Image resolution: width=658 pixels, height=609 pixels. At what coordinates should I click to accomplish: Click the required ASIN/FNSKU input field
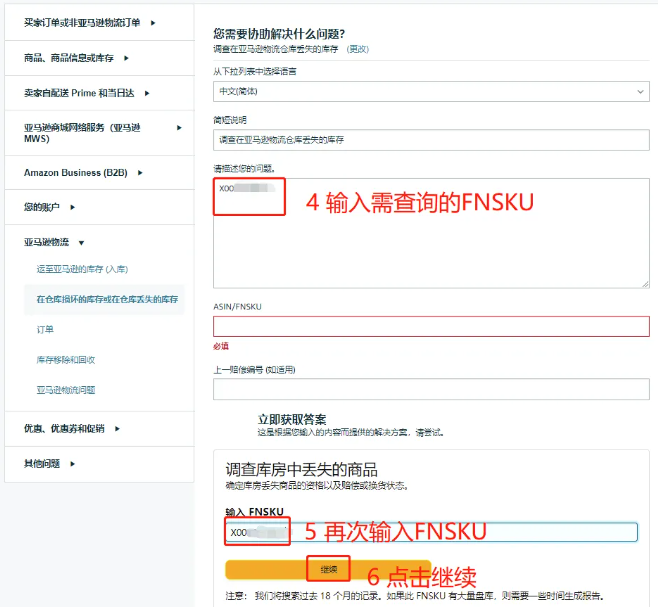click(430, 326)
